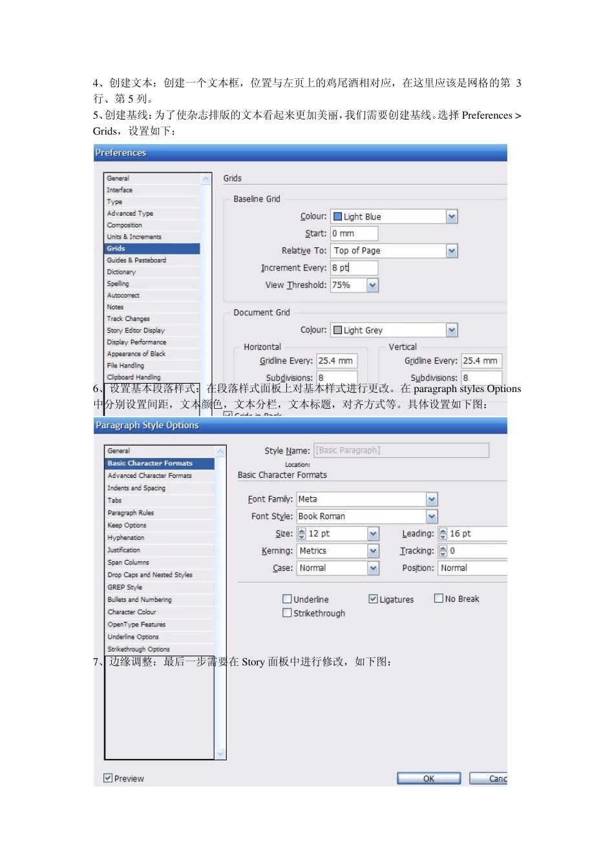Select Basic Character Formats in the list
Viewport: 614px width, 868px height.
159,463
